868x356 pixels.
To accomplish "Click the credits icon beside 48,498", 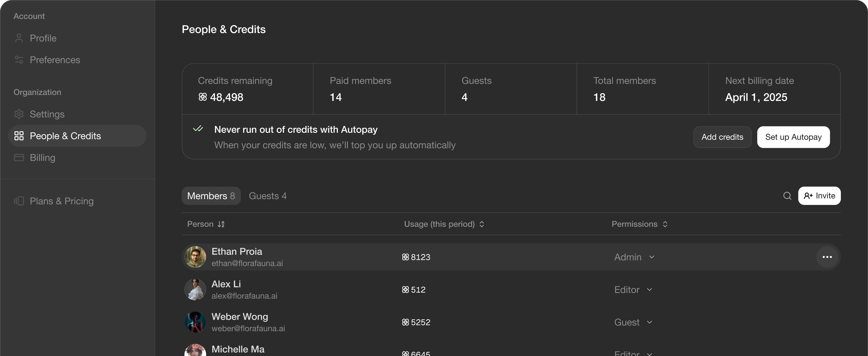I will tap(202, 97).
